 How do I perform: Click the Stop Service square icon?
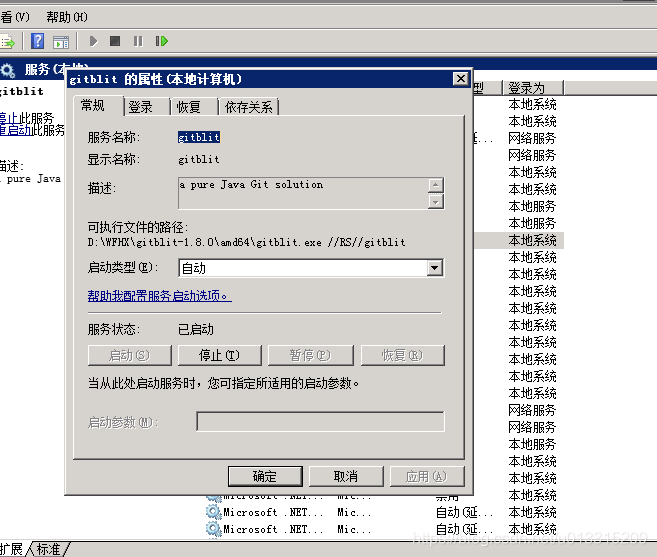(115, 41)
